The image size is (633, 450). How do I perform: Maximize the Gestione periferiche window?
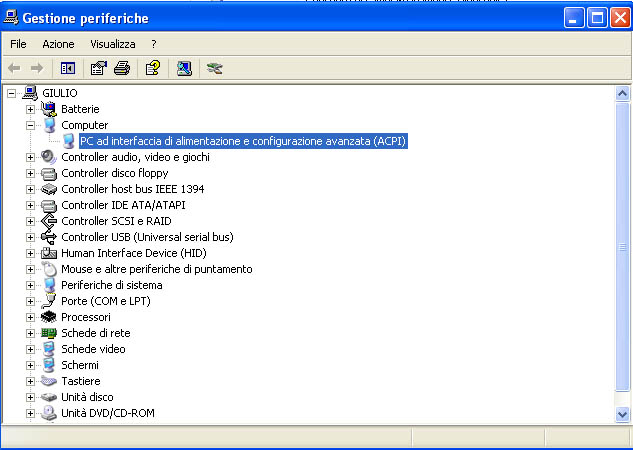tap(597, 18)
